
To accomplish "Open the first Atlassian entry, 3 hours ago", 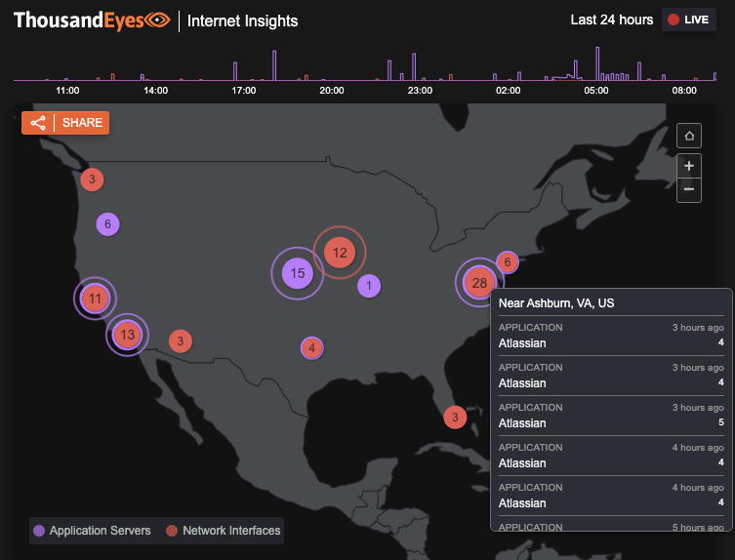I will pyautogui.click(x=611, y=336).
